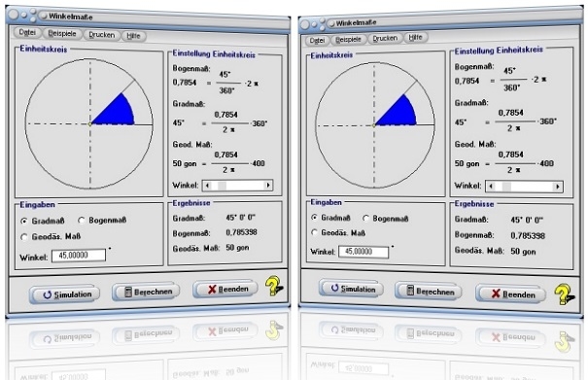Open Datei menu in left window
This screenshot has width=588, height=380.
(27, 32)
